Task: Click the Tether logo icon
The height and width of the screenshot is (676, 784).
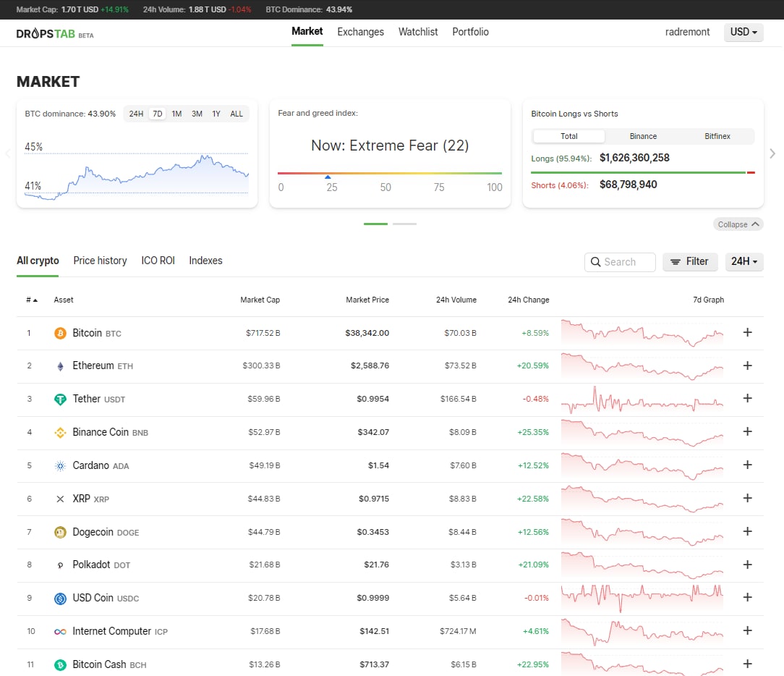Action: (x=60, y=400)
